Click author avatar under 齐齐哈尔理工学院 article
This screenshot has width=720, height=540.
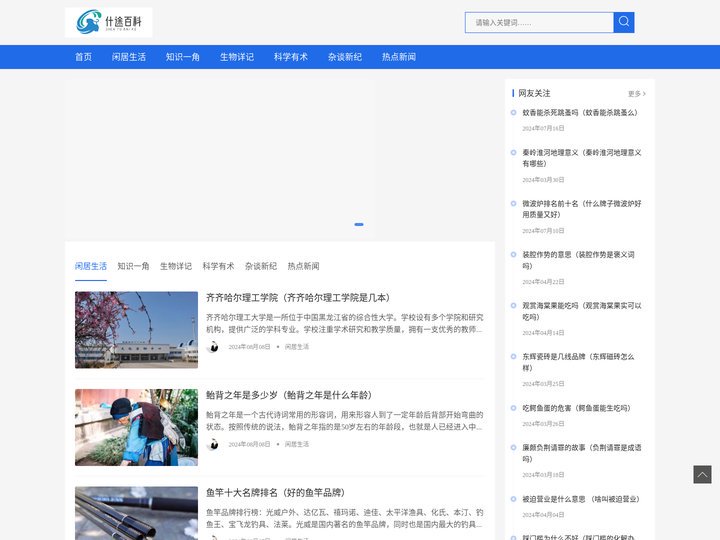click(213, 347)
